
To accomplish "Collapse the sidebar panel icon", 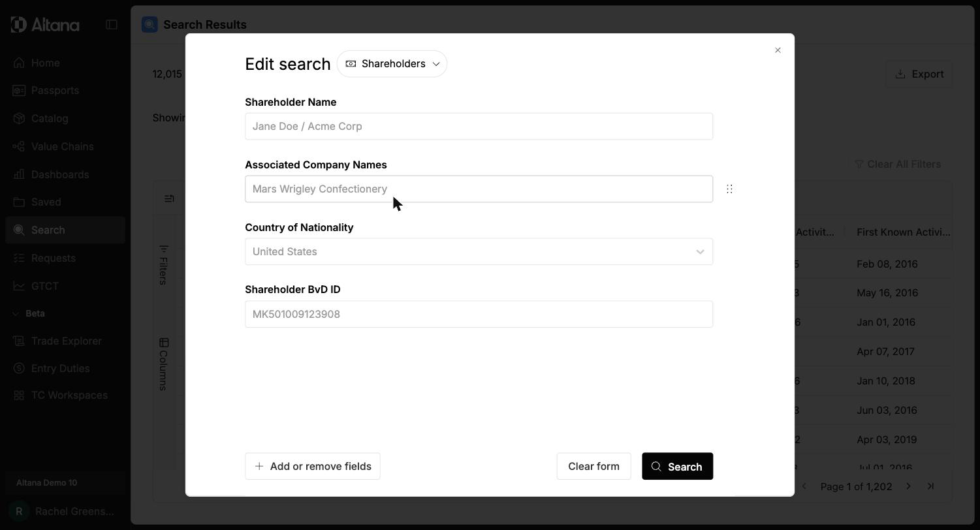I will pyautogui.click(x=112, y=25).
